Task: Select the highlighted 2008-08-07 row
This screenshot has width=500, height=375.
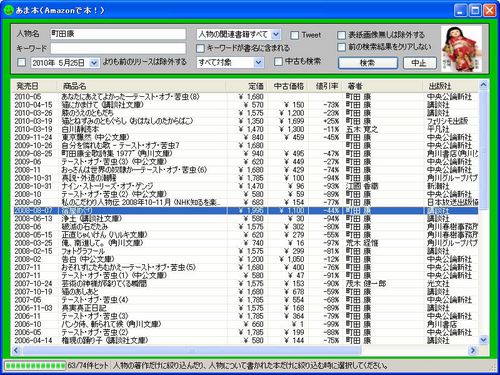Action: pos(246,210)
